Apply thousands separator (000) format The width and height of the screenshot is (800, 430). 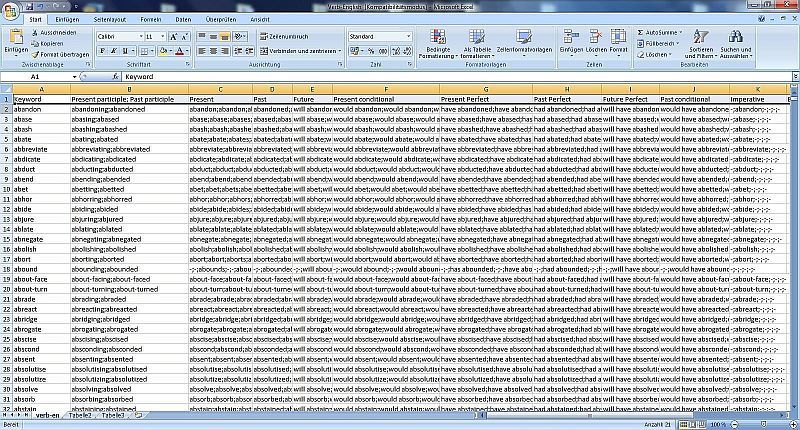tap(383, 51)
